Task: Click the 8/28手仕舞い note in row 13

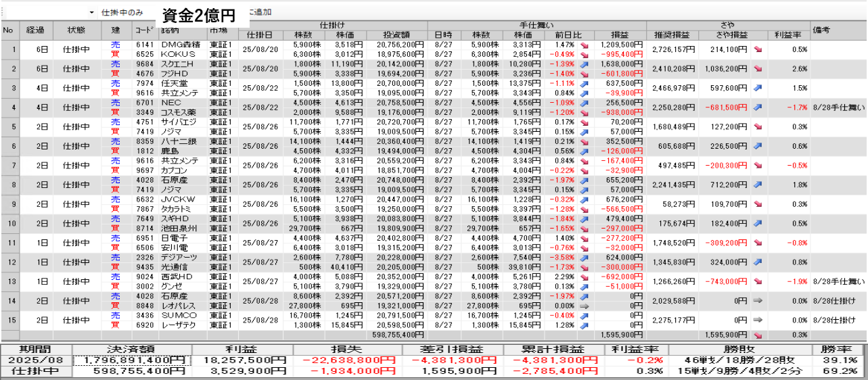Action: click(838, 281)
